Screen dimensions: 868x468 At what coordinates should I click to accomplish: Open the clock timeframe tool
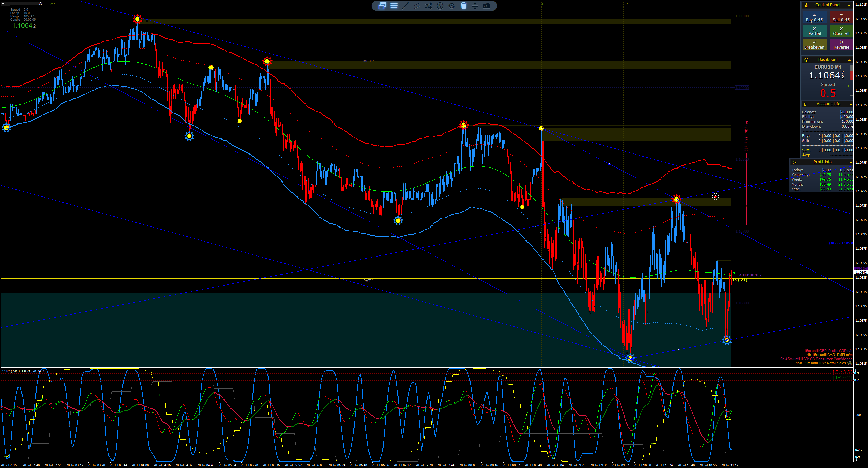coord(440,6)
